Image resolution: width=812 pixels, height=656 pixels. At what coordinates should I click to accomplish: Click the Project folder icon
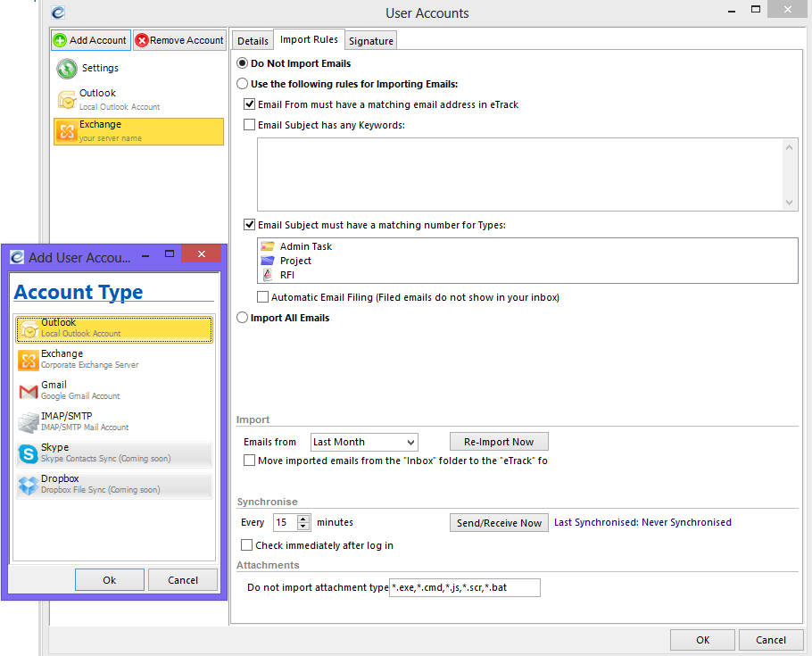(x=268, y=260)
